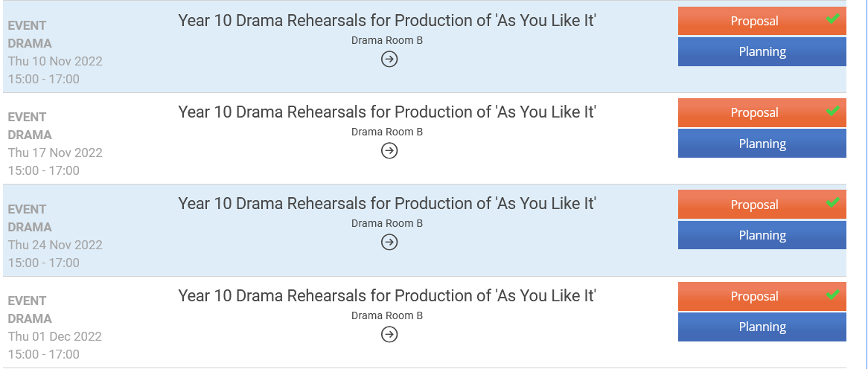Click the 10 Nov rehearsal event title
Viewport: 868px width, 369px height.
387,20
